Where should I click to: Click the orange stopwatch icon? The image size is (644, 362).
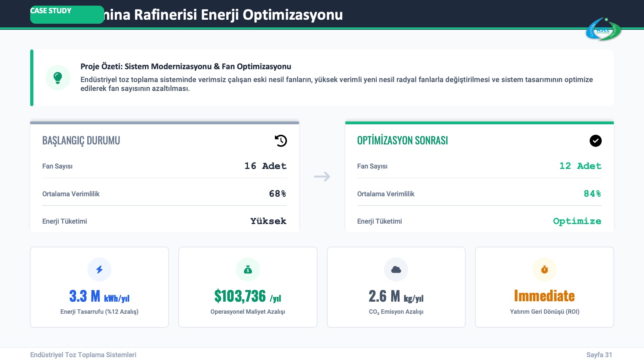coord(545,269)
